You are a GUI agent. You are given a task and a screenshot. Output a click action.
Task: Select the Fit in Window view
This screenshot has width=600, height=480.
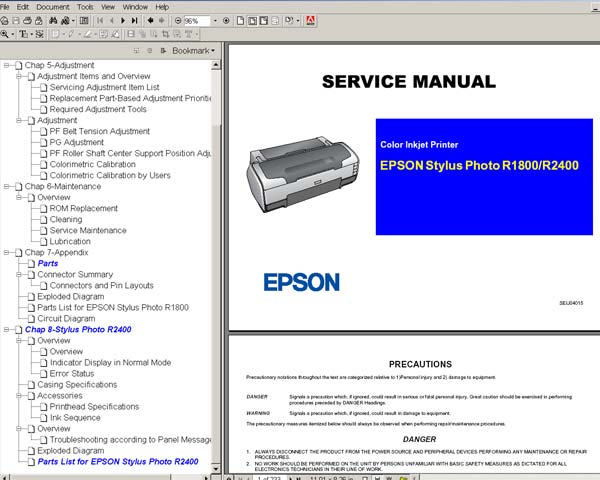click(252, 21)
